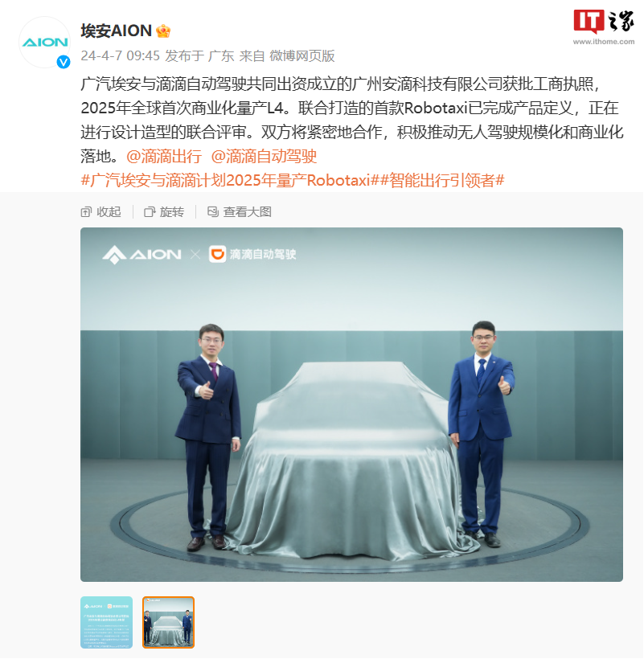Rotate the image with 旋转 button
The width and height of the screenshot is (644, 659).
164,212
